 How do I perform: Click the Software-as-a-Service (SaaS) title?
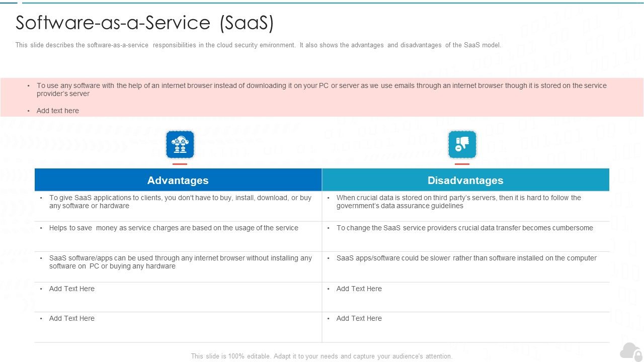click(145, 23)
